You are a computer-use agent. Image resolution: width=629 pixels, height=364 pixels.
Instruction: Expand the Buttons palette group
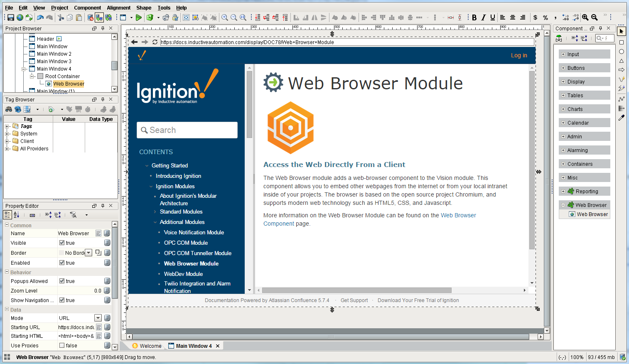pos(563,68)
